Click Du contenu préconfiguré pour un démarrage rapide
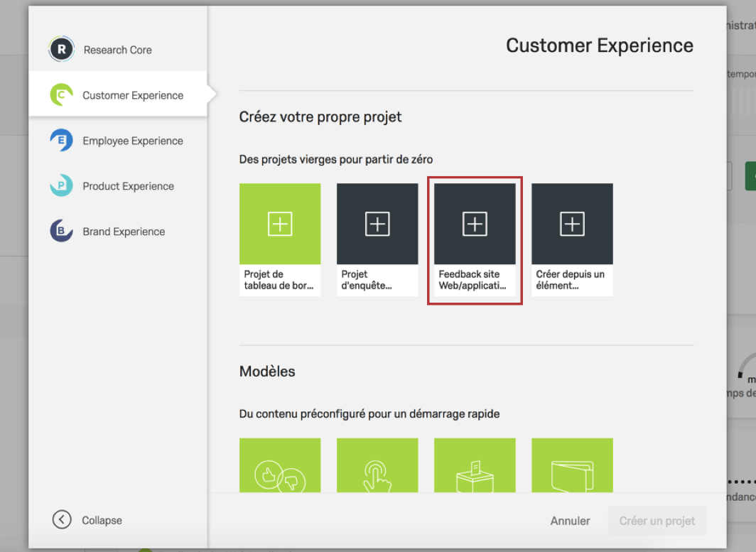Image resolution: width=756 pixels, height=552 pixels. coord(369,414)
